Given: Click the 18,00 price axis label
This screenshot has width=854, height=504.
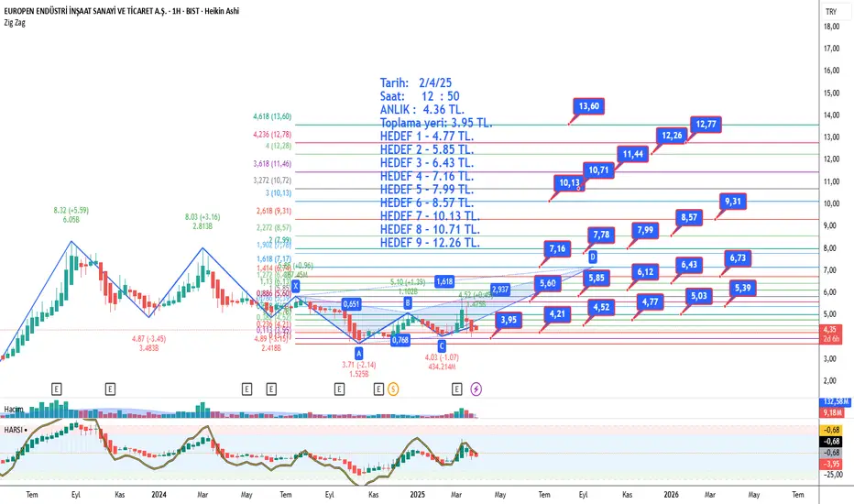Looking at the screenshot, I should (831, 27).
